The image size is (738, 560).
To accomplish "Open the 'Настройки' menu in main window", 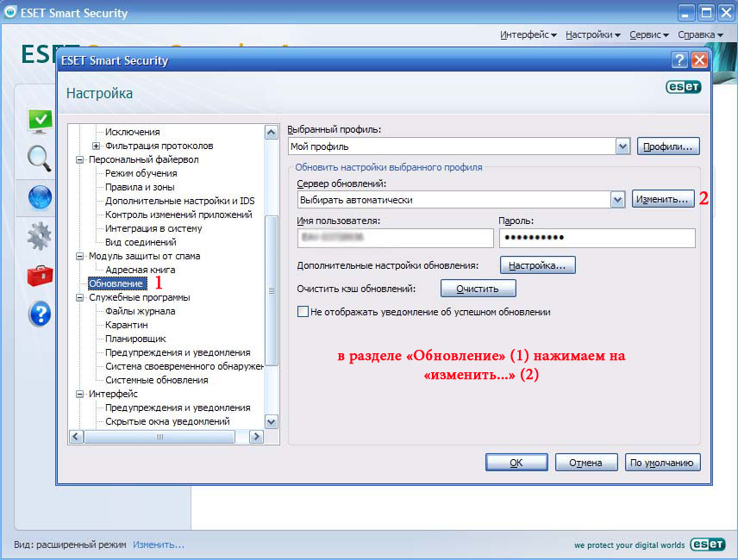I will 593,34.
